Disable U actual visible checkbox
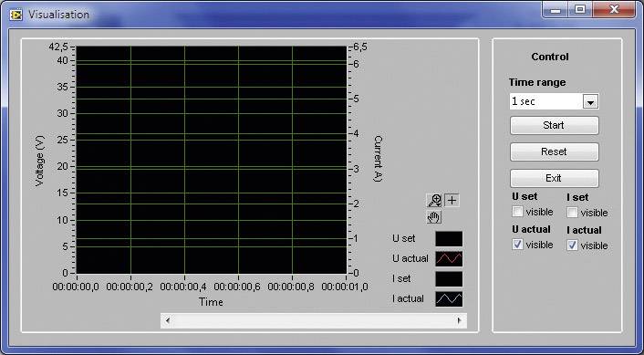 (517, 245)
